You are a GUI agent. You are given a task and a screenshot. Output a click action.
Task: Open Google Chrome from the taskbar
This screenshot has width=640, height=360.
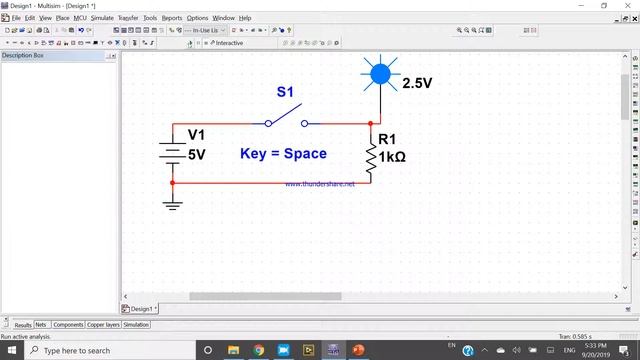tap(258, 350)
